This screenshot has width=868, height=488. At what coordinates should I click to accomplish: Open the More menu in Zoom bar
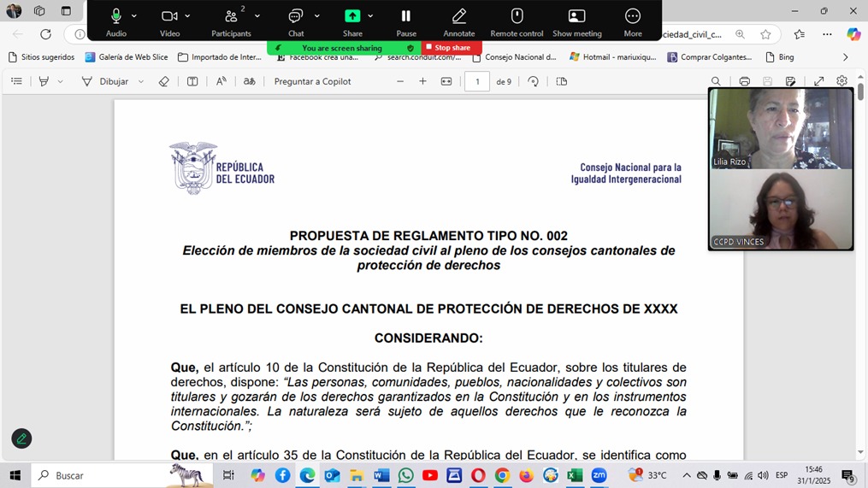tap(633, 22)
